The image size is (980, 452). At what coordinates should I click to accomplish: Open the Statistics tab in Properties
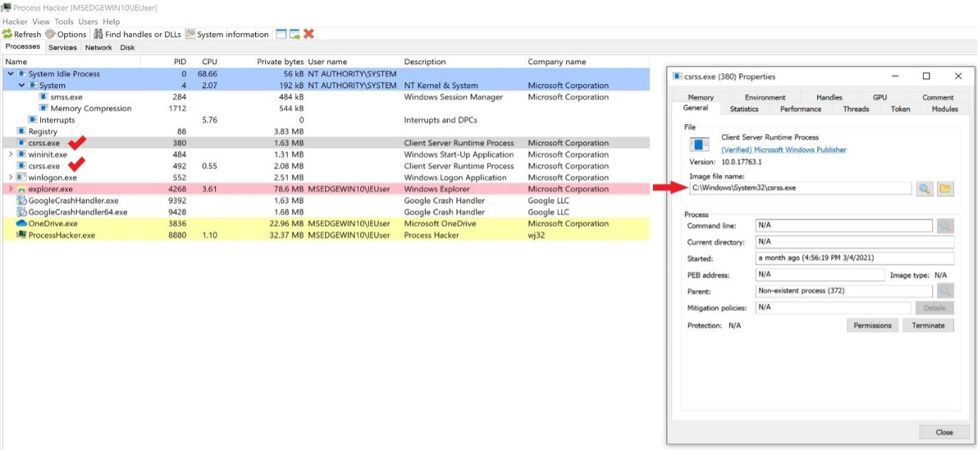pos(744,109)
